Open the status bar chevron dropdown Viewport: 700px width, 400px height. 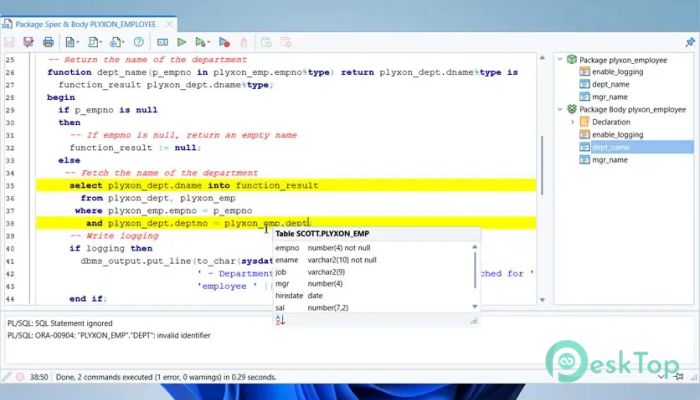pos(662,377)
